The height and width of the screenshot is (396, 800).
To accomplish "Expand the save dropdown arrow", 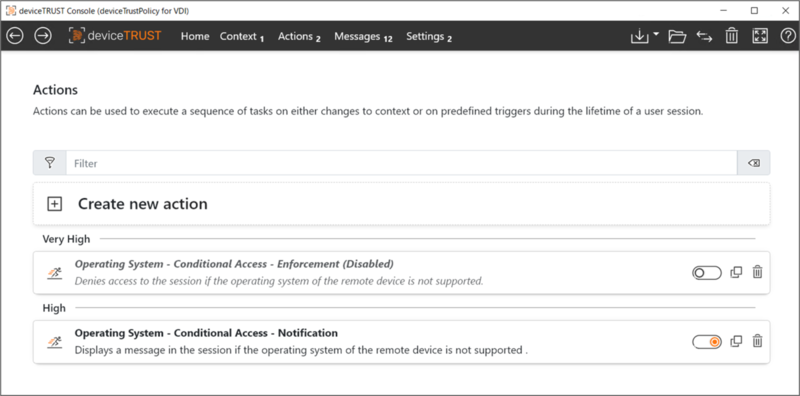I will pos(656,34).
